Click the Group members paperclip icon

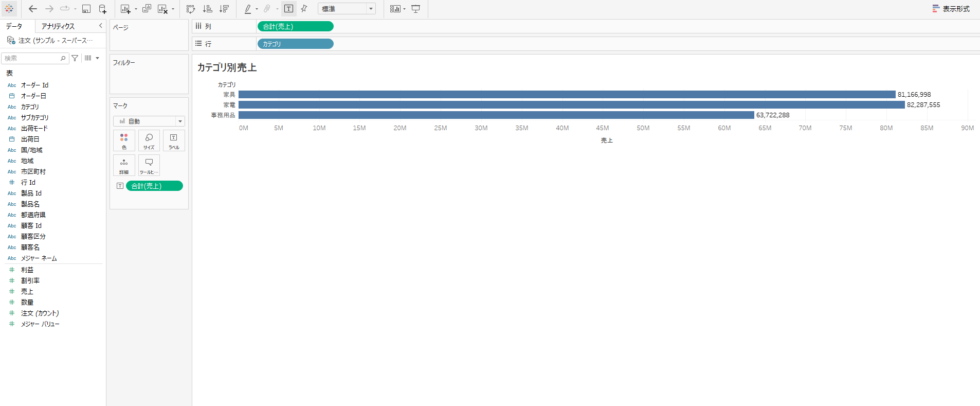267,9
